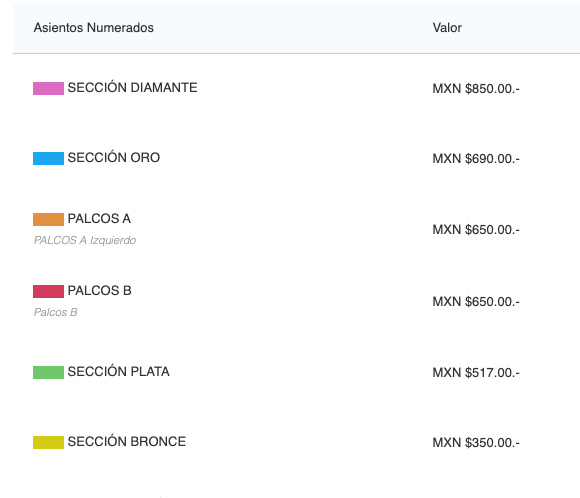
Task: Click the blue Sección Oro color swatch
Action: 48,158
